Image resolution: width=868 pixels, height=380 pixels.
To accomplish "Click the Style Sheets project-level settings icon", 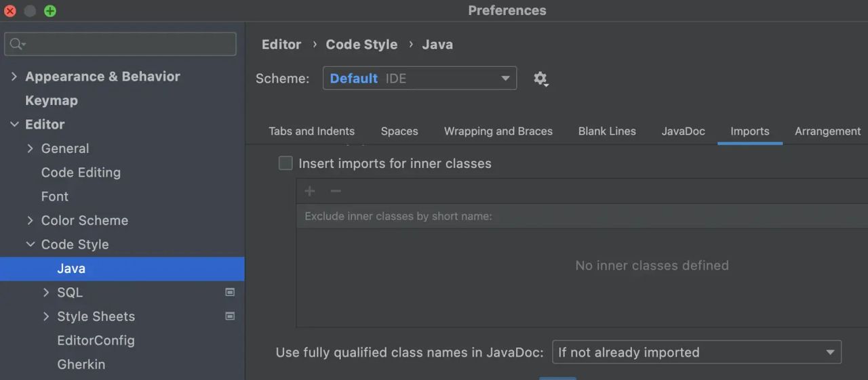I will point(230,316).
